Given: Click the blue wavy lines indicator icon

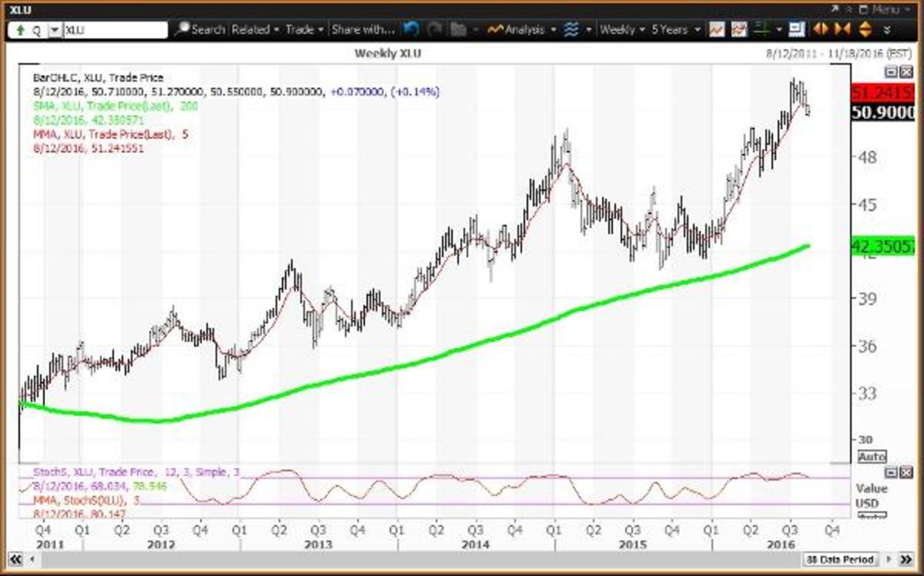Looking at the screenshot, I should pyautogui.click(x=571, y=30).
